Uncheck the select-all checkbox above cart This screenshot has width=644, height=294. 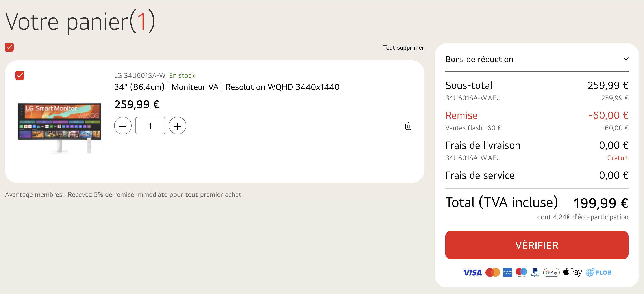click(x=9, y=47)
